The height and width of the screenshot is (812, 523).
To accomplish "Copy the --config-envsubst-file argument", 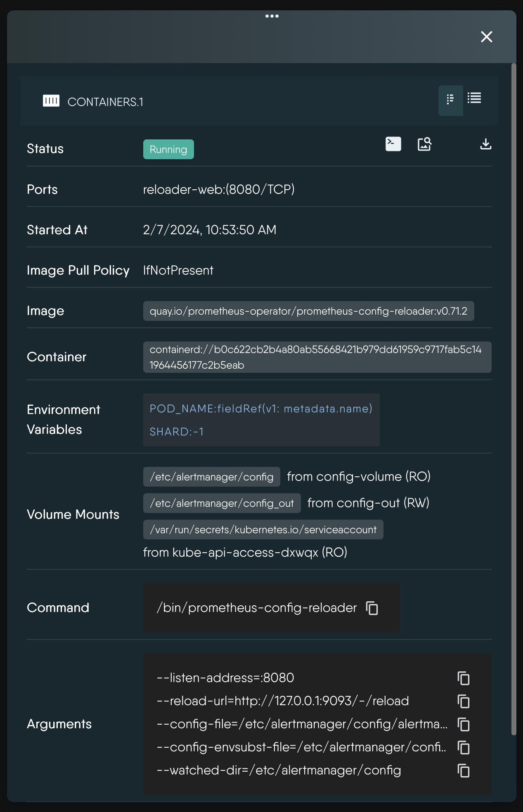I will pyautogui.click(x=464, y=748).
